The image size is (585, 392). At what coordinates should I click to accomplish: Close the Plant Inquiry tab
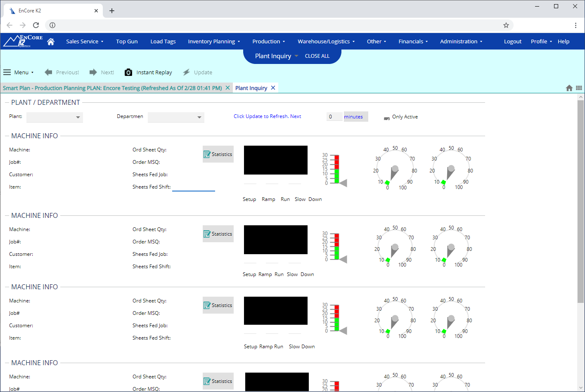pyautogui.click(x=273, y=88)
